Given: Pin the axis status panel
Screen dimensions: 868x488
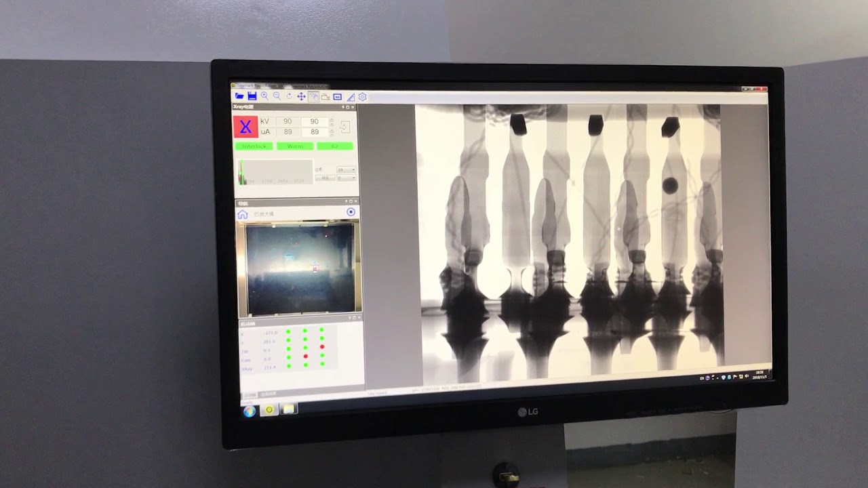Looking at the screenshot, I should tap(349, 318).
